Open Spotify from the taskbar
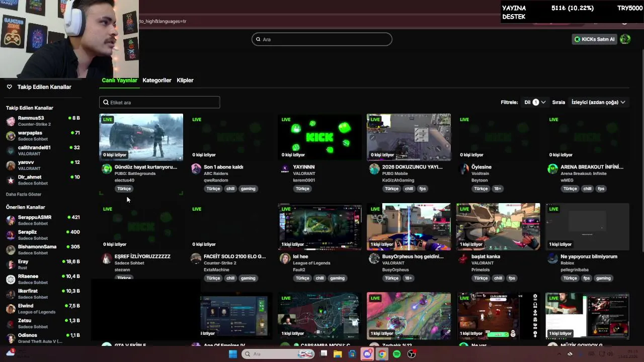 [397, 354]
